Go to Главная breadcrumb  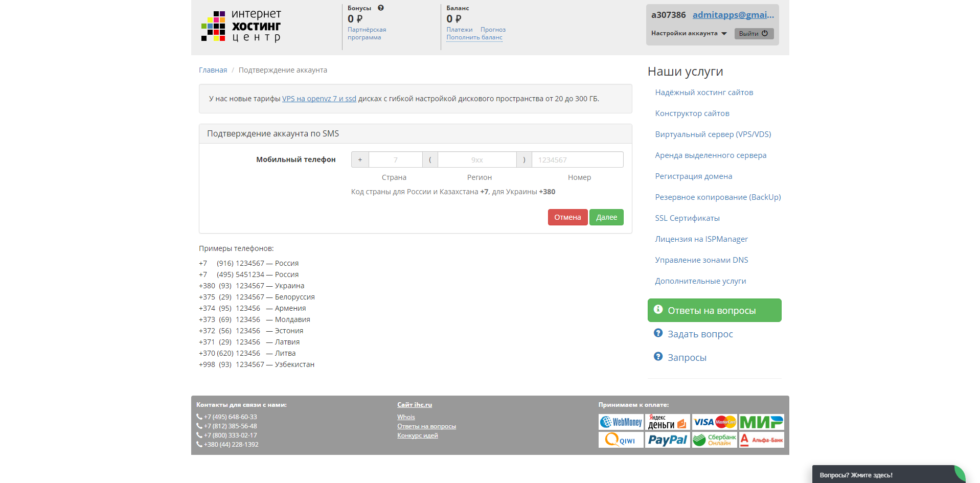click(x=213, y=70)
